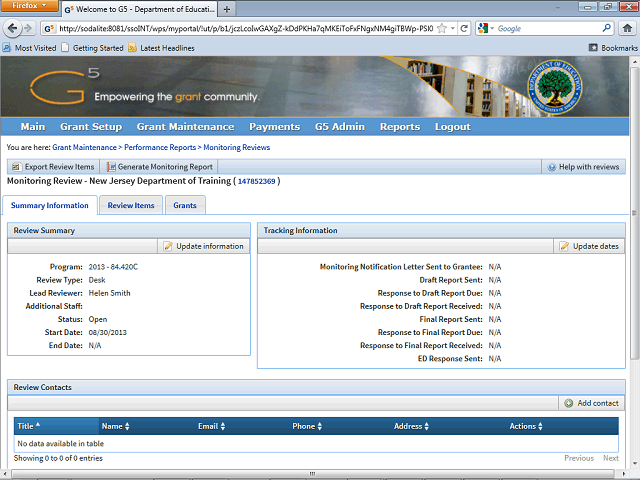Open the Grant Setup menu
This screenshot has height=480, width=640.
pos(91,127)
